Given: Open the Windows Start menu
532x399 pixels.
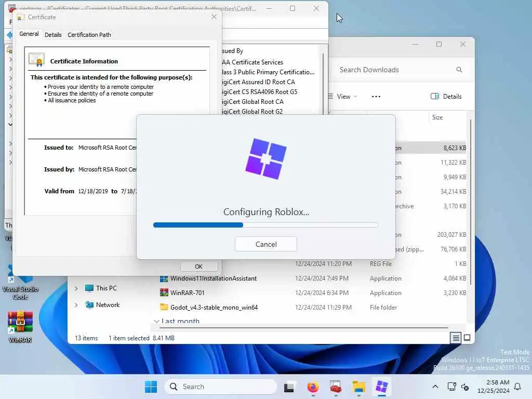Looking at the screenshot, I should (x=151, y=387).
